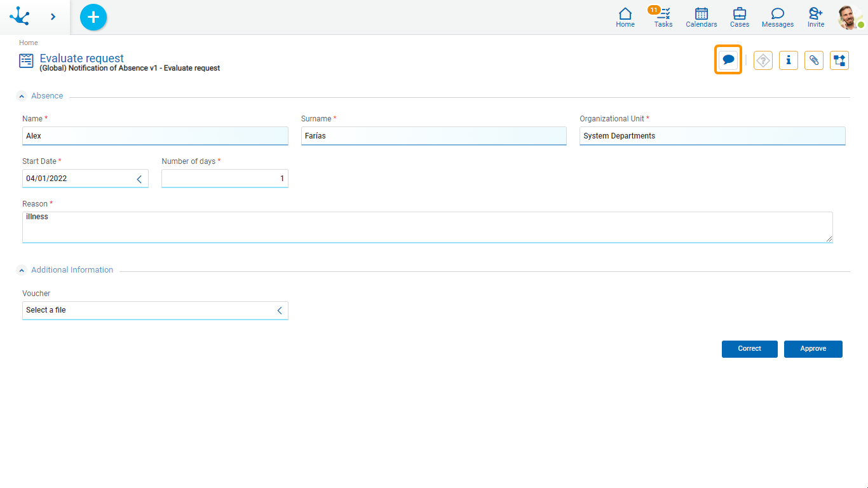Open the case information icon
The width and height of the screenshot is (868, 488).
coord(788,60)
